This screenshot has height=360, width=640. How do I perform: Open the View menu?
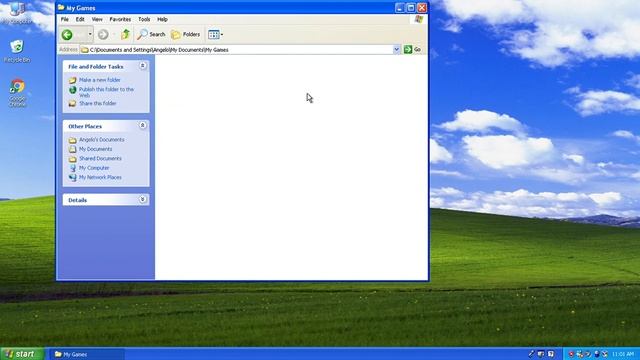[97, 19]
